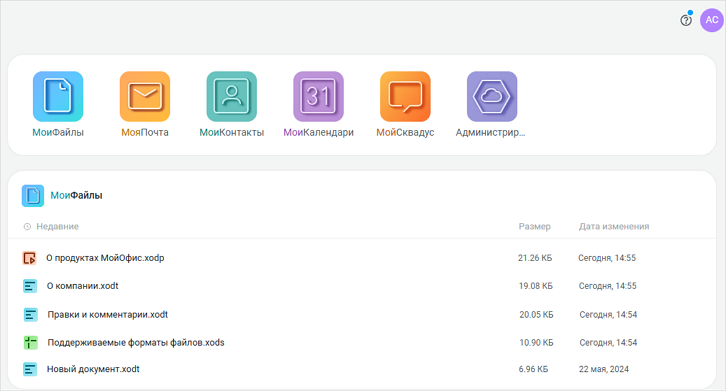The image size is (726, 391).
Task: Click the spreadsheet icon of Поддерживаемые форматы файлов.xods
Action: click(x=31, y=343)
